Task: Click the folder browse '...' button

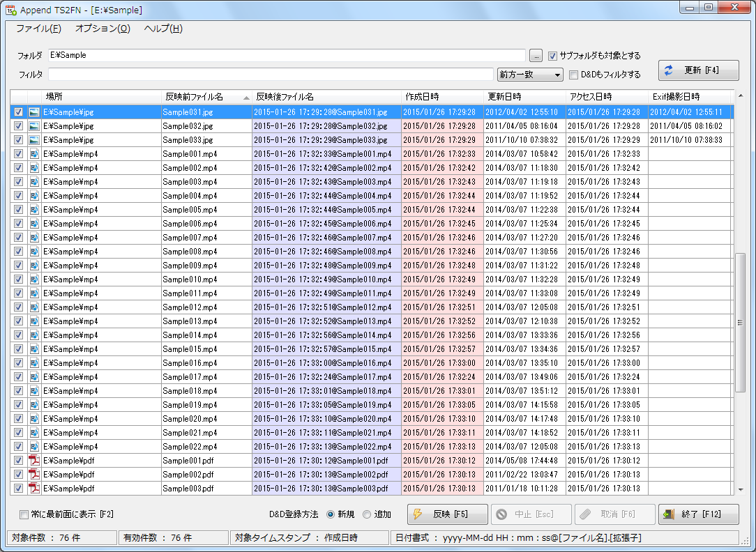Action: pos(536,56)
